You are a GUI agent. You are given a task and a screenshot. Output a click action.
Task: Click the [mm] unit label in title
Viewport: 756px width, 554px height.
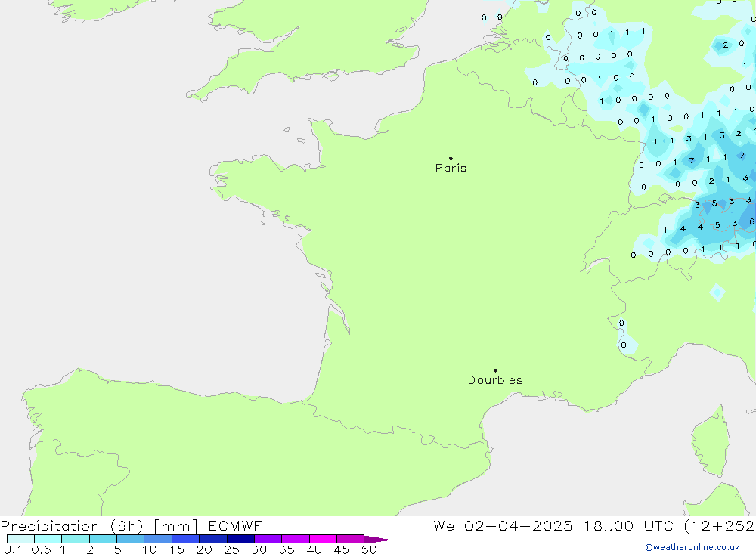click(x=176, y=526)
